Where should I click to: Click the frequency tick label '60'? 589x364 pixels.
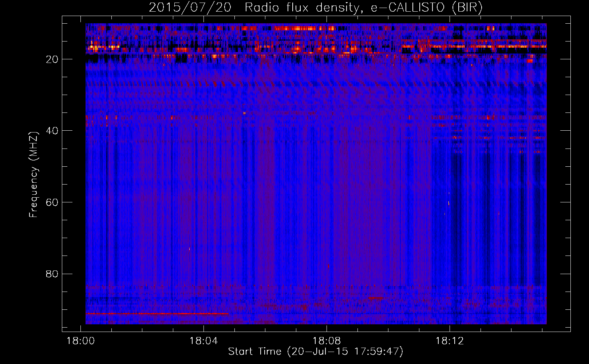pyautogui.click(x=52, y=202)
